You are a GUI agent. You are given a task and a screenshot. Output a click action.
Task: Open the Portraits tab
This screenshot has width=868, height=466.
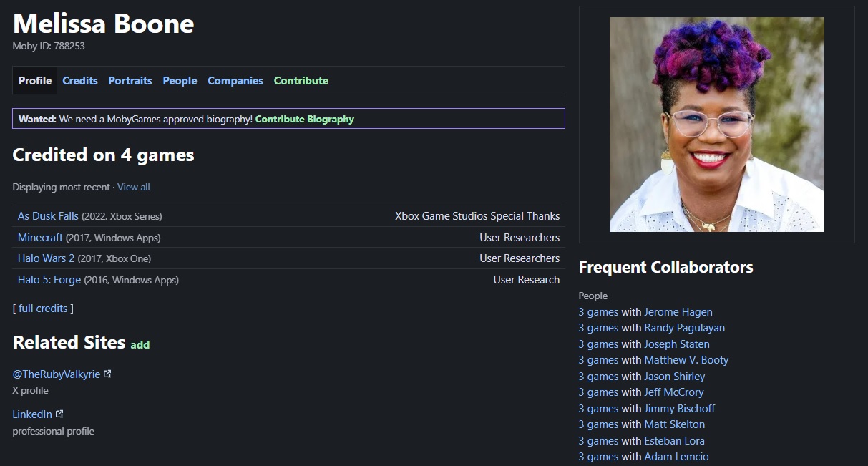tap(130, 81)
